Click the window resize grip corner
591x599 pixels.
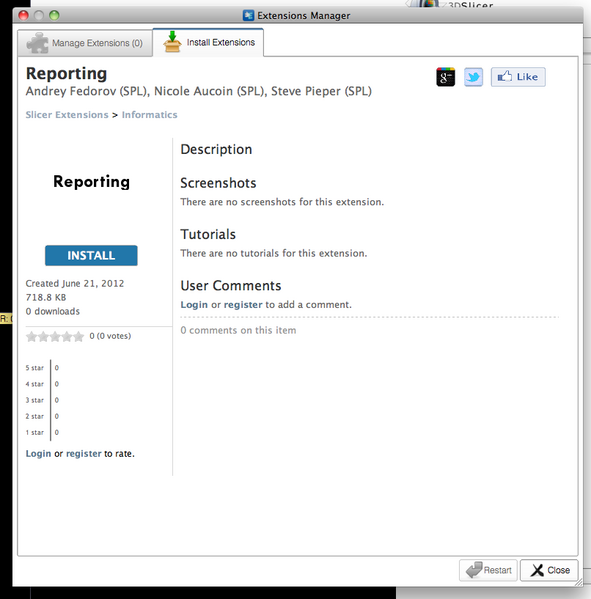click(x=578, y=582)
